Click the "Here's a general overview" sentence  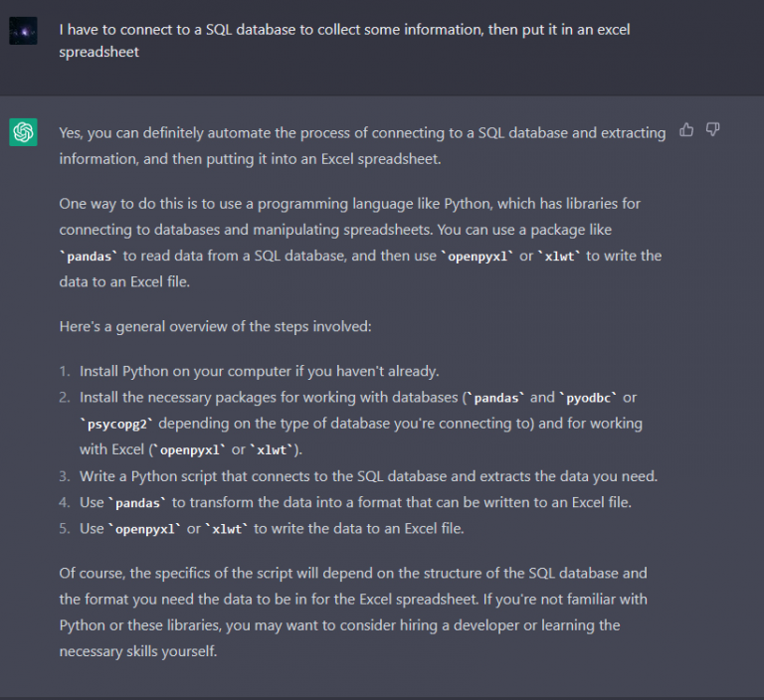213,326
